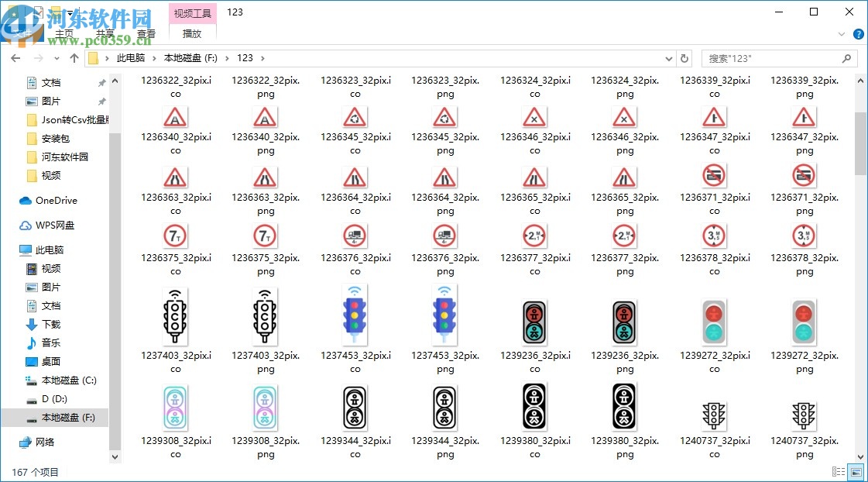Select file 1236345_32pix.png recycle sign
The image size is (868, 482).
[x=445, y=131]
